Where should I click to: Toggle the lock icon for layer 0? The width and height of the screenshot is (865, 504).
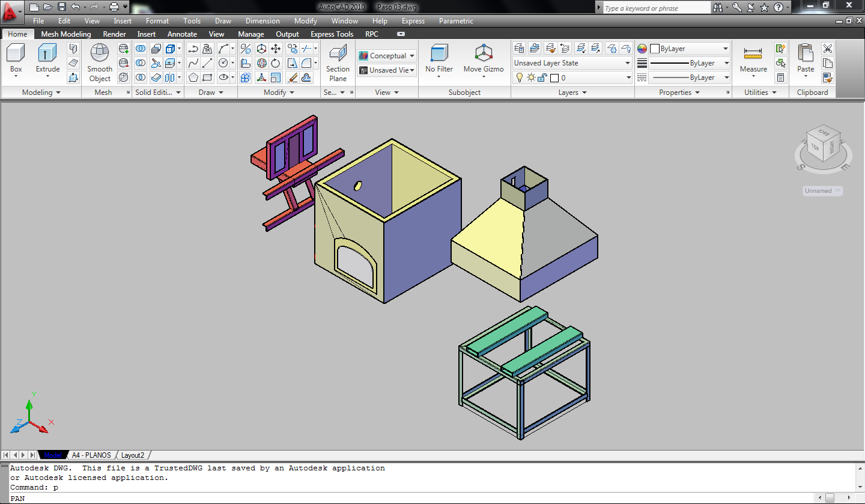(x=542, y=77)
